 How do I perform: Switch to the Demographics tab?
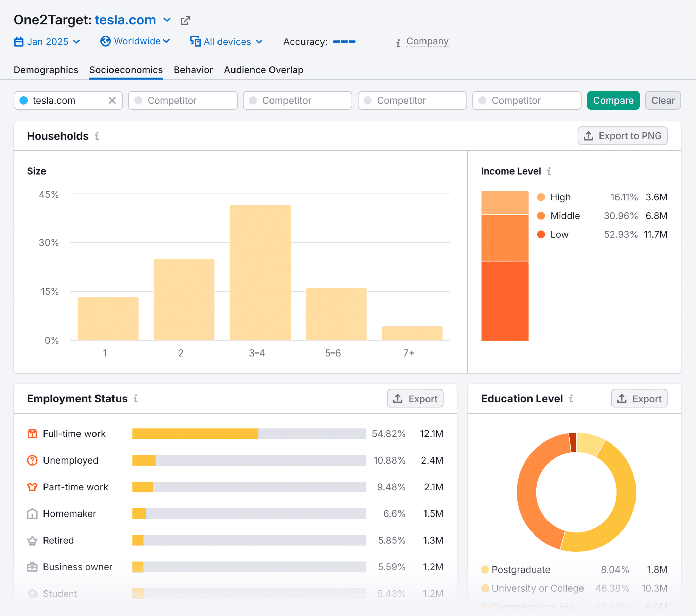(x=46, y=70)
